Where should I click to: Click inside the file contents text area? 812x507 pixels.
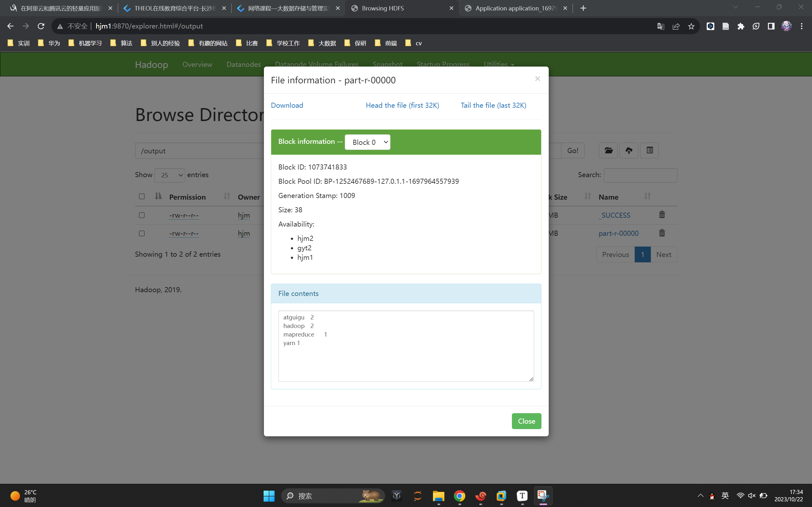[406, 359]
